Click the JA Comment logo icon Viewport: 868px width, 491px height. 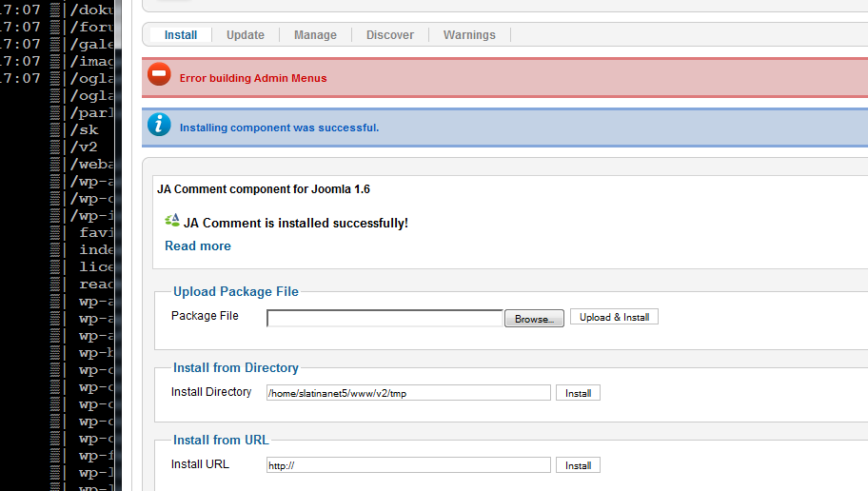point(172,222)
